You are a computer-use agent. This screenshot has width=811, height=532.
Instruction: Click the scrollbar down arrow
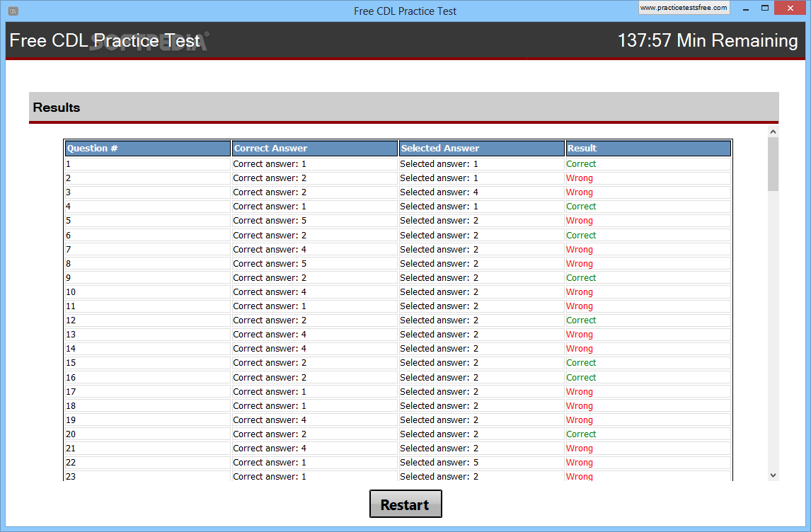(773, 475)
